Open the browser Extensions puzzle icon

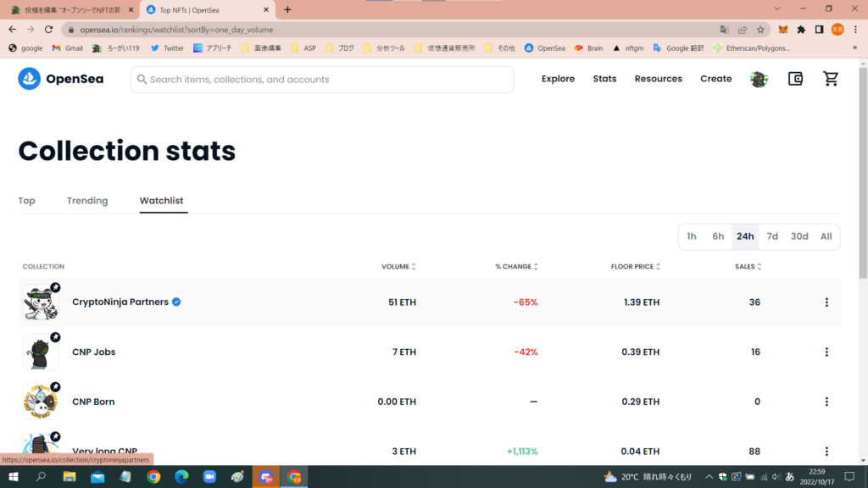[x=801, y=30]
